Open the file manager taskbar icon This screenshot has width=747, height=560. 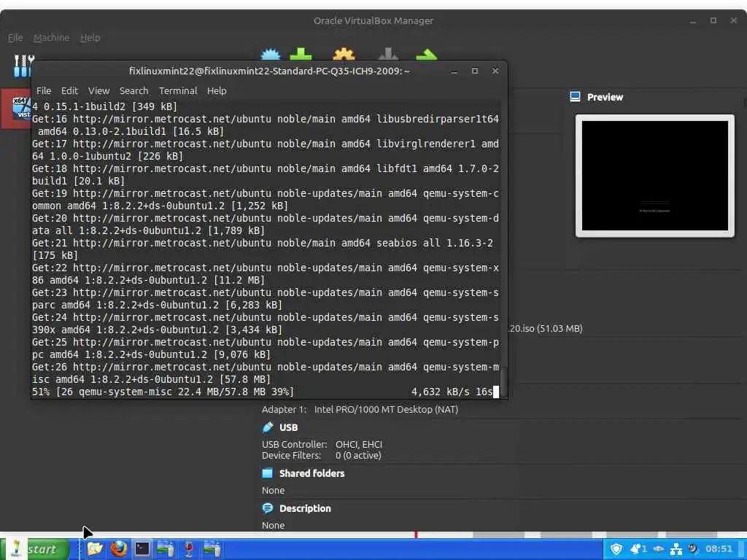tap(95, 548)
